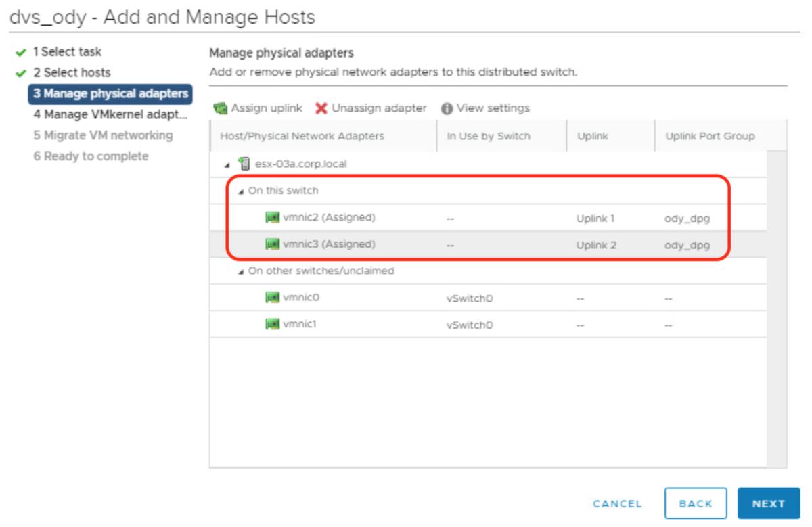812x527 pixels.
Task: Click the vmnic2 network adapter icon
Action: [273, 218]
